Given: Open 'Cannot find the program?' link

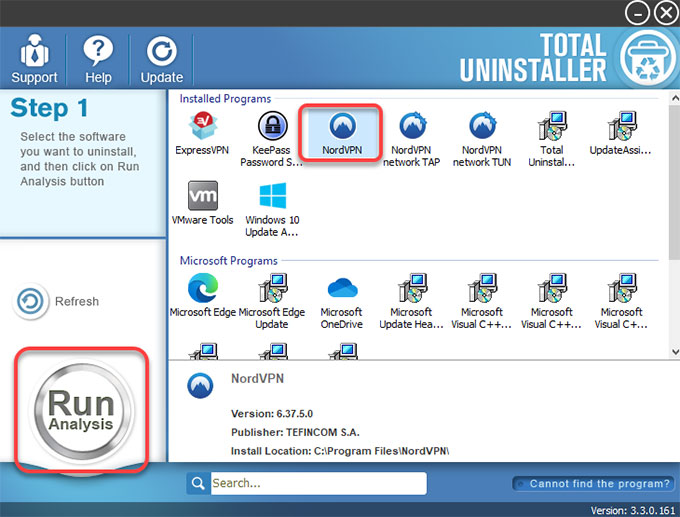Looking at the screenshot, I should click(593, 484).
